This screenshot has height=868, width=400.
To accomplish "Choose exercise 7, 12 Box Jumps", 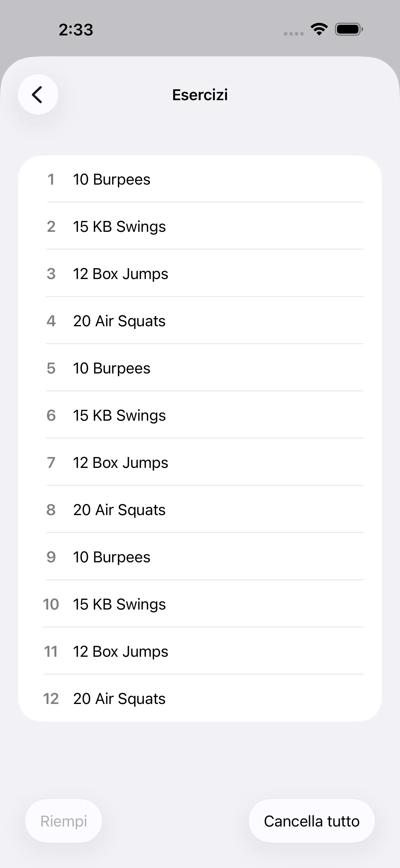I will pos(200,462).
